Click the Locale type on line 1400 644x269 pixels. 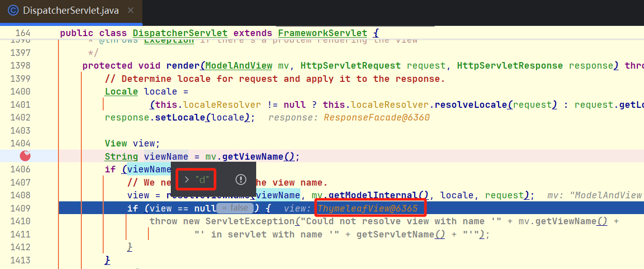click(121, 92)
